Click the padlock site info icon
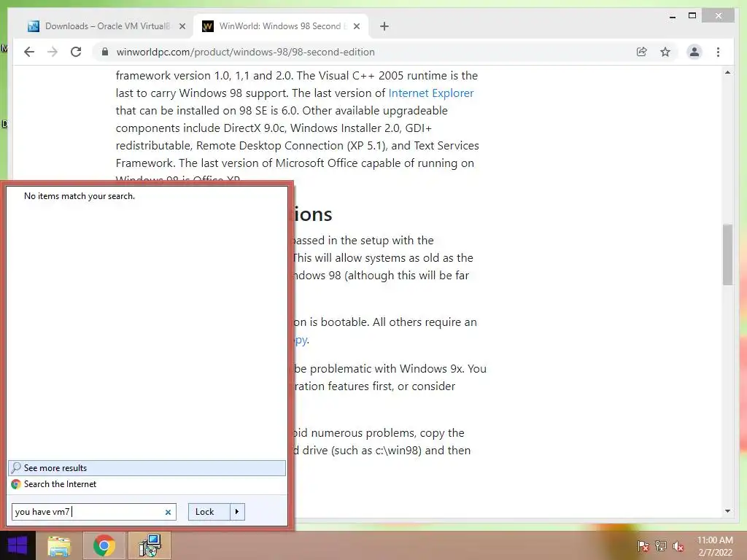This screenshot has width=747, height=560. pyautogui.click(x=105, y=52)
